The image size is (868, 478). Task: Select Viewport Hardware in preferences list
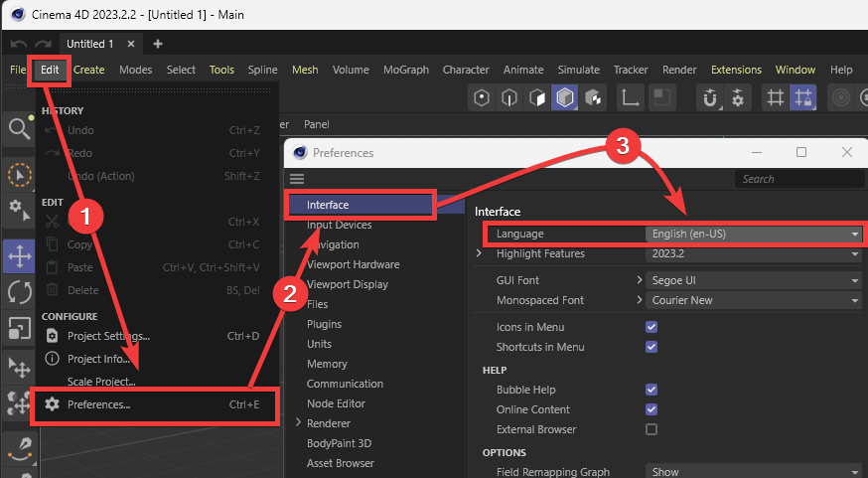(353, 264)
